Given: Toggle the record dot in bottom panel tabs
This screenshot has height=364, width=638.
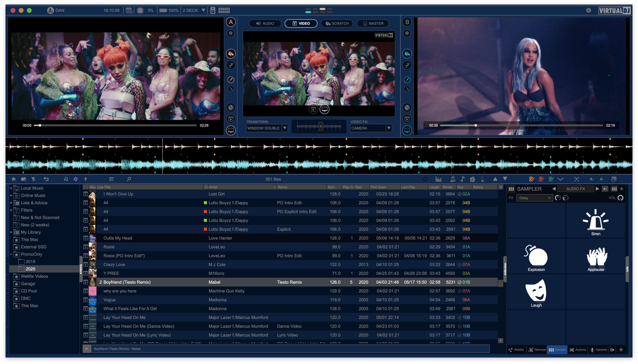Looking at the screenshot, I should click(621, 350).
